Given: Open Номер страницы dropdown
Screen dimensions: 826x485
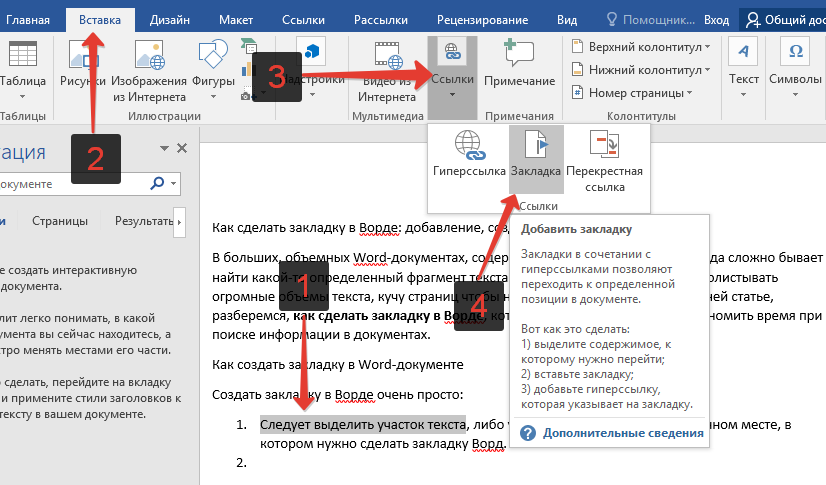Looking at the screenshot, I should pyautogui.click(x=632, y=92).
